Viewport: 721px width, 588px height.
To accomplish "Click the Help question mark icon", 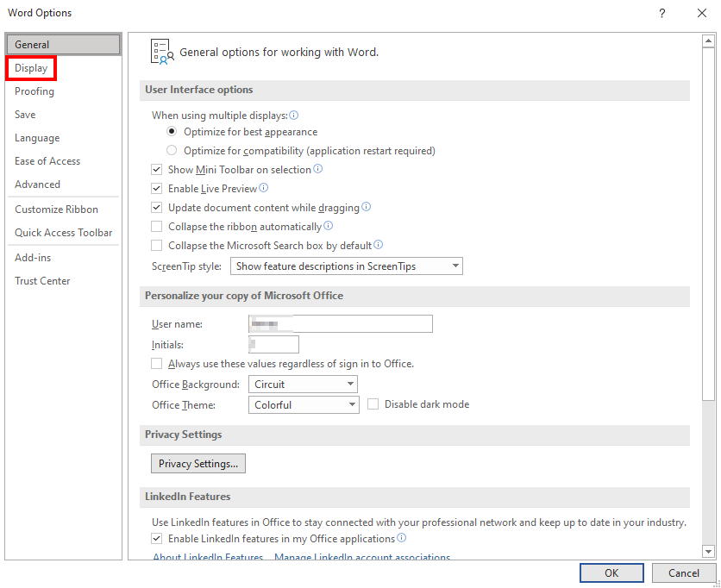I will click(x=662, y=13).
